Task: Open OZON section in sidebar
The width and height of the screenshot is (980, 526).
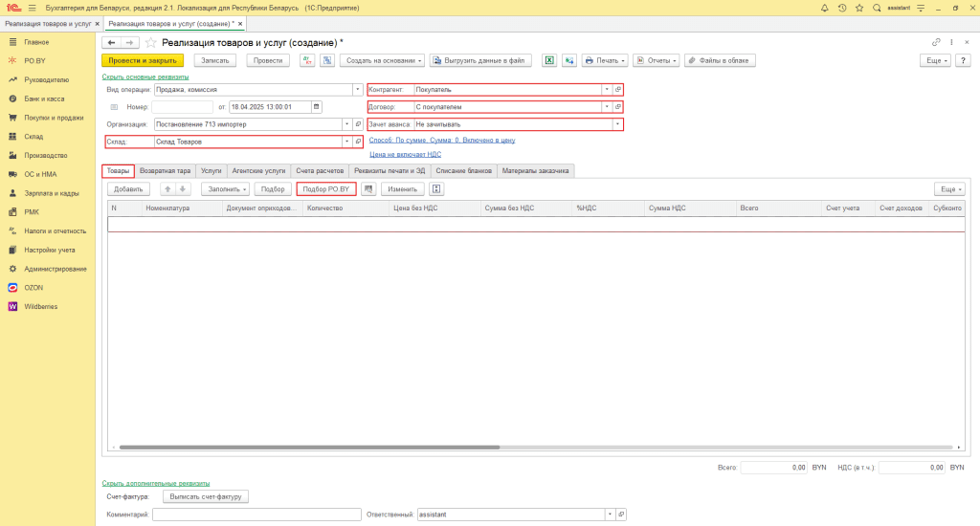Action: pyautogui.click(x=33, y=288)
